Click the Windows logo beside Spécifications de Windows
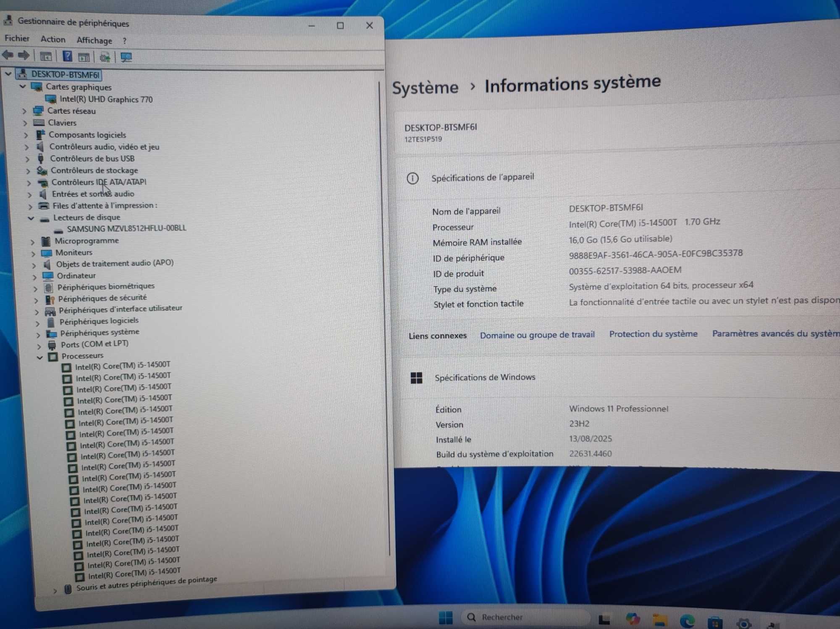840x629 pixels. [x=416, y=378]
